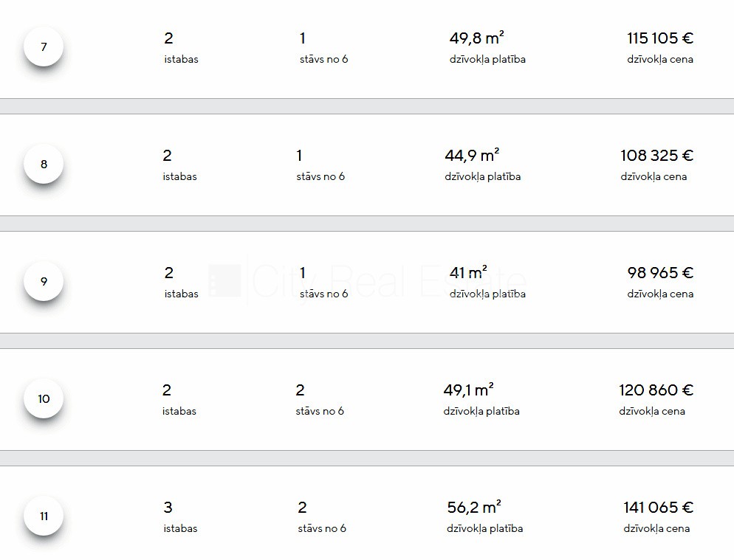Screen dimensions: 734x560
Task: Open apartment 9 via its round badge
Action: pos(44,281)
